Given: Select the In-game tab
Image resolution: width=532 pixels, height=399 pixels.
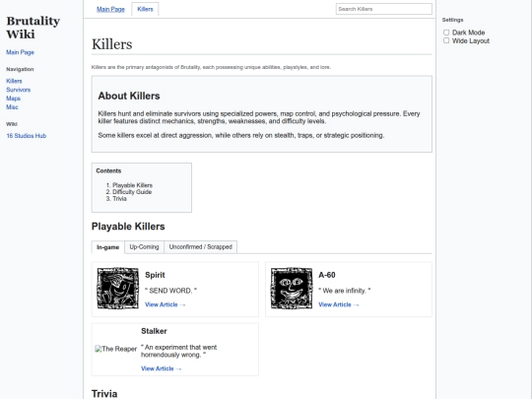Looking at the screenshot, I should tap(108, 247).
